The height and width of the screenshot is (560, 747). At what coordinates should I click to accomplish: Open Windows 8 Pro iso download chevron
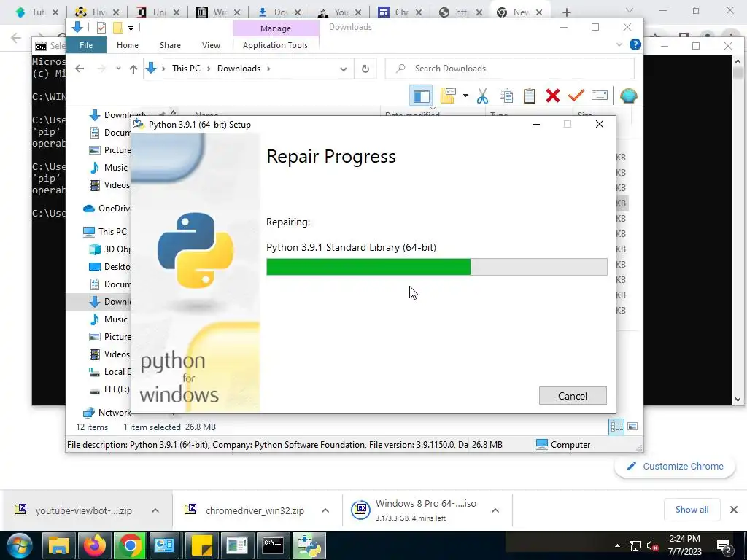pyautogui.click(x=495, y=510)
